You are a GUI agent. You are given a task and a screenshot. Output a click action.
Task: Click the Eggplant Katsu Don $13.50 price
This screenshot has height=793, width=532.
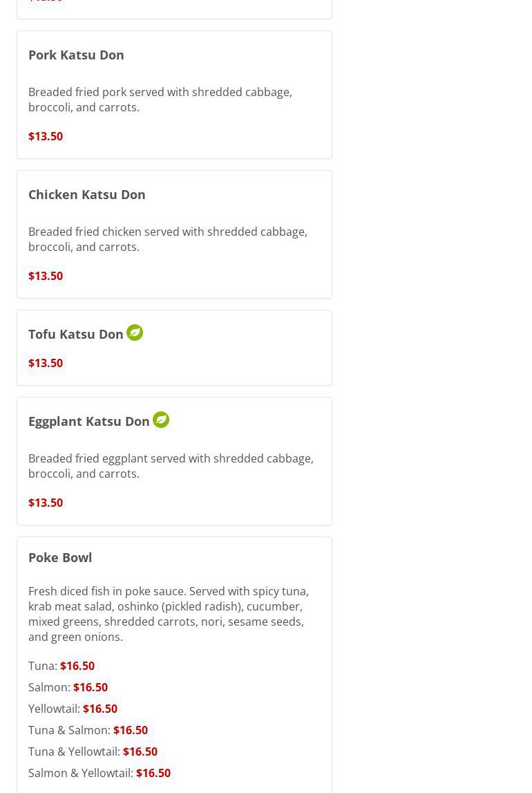tap(46, 503)
